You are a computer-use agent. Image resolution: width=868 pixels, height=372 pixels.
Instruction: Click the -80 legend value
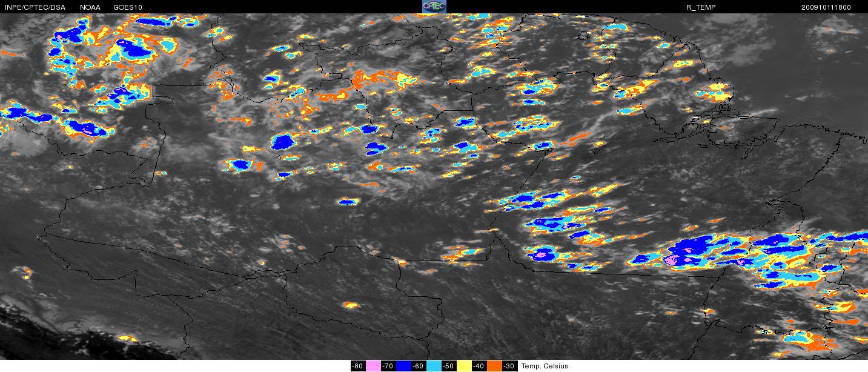tap(358, 366)
